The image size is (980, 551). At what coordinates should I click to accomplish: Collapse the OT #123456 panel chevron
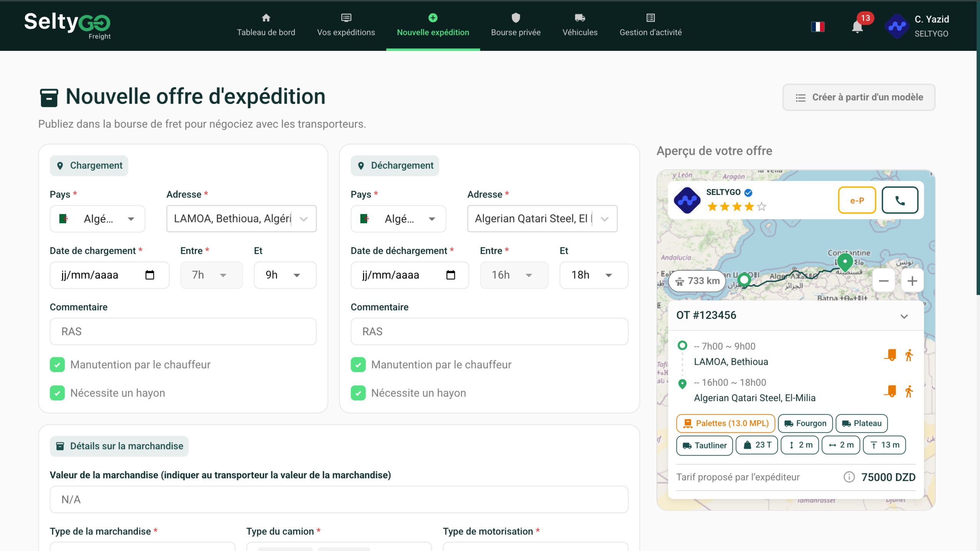[x=904, y=316]
